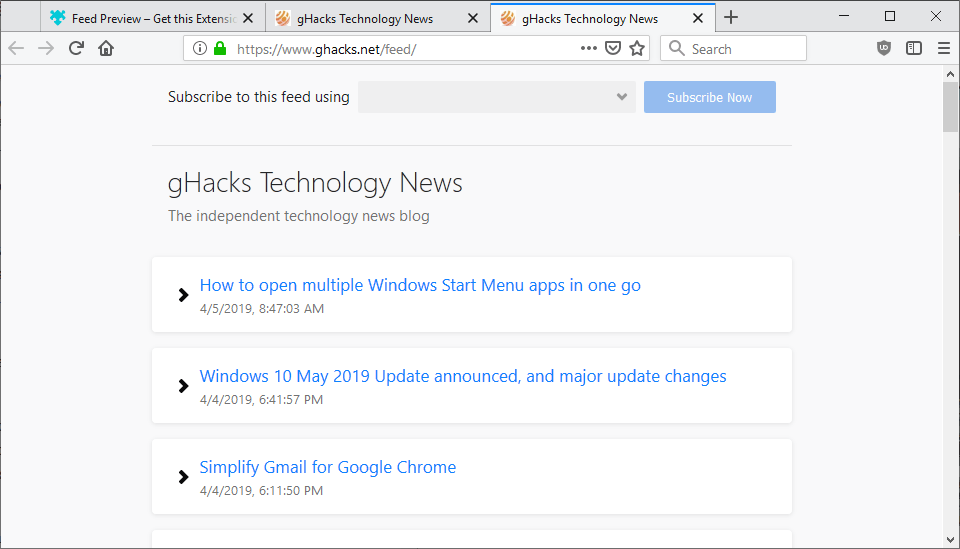Image resolution: width=960 pixels, height=549 pixels.
Task: Show site information icon in address bar
Action: click(x=200, y=48)
